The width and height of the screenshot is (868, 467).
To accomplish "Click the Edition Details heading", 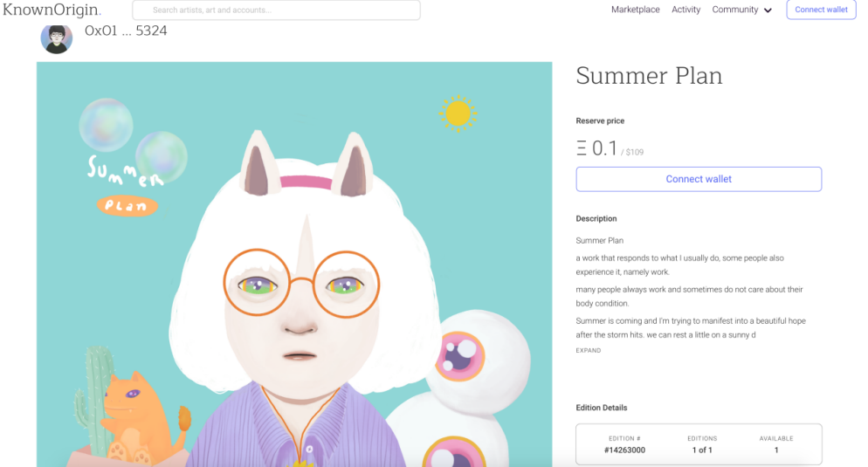I will click(x=601, y=408).
